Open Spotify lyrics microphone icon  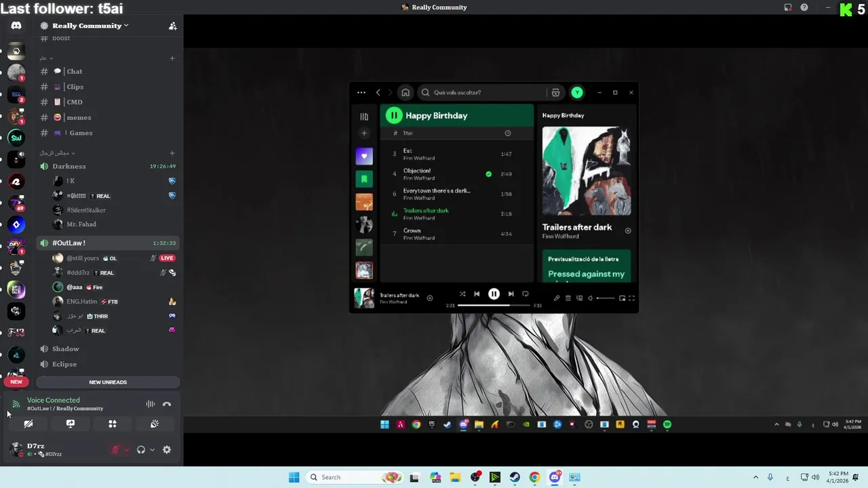(557, 298)
